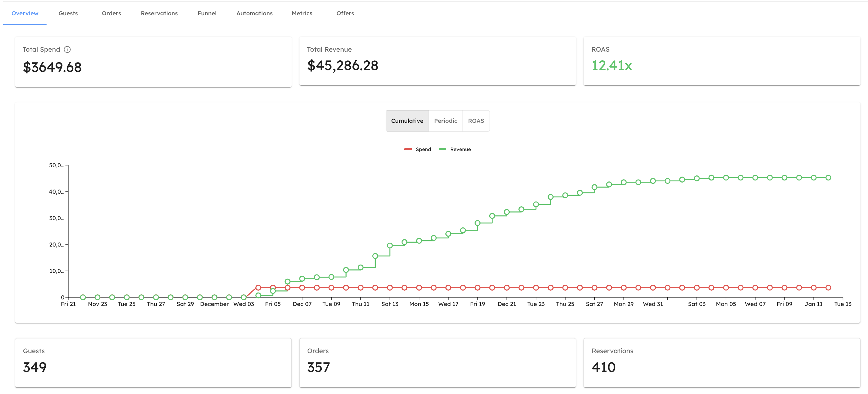Select the Automations tab
The width and height of the screenshot is (868, 394).
coord(254,14)
